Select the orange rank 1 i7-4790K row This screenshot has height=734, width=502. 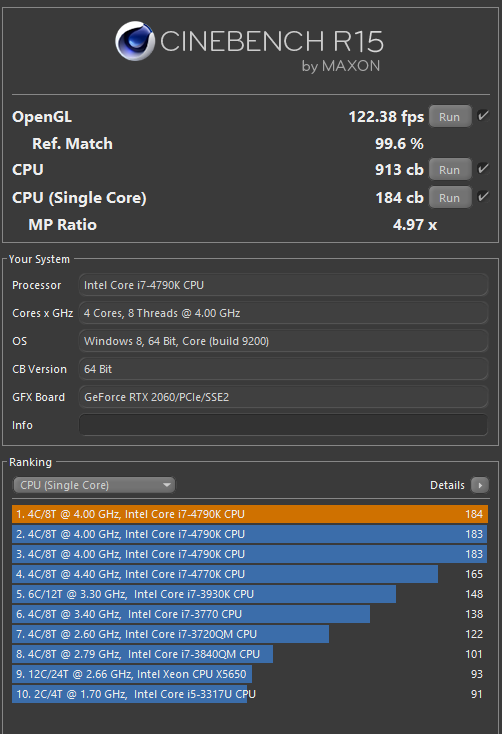[x=250, y=514]
